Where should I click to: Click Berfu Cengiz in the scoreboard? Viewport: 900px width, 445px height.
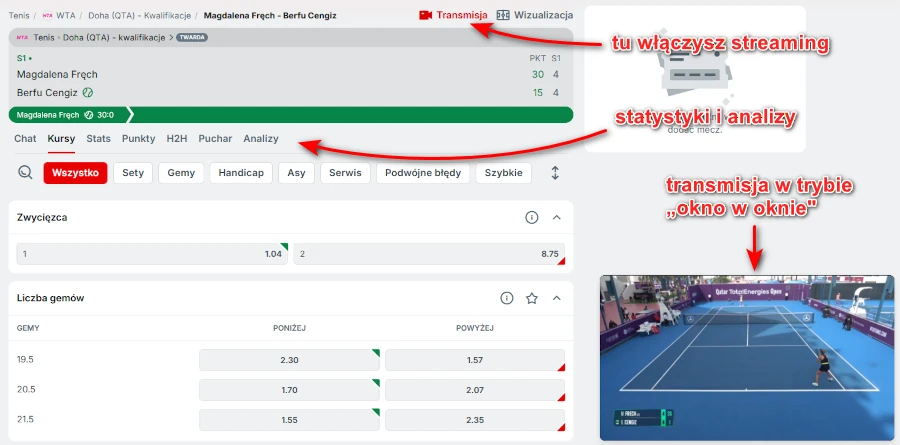click(x=47, y=92)
